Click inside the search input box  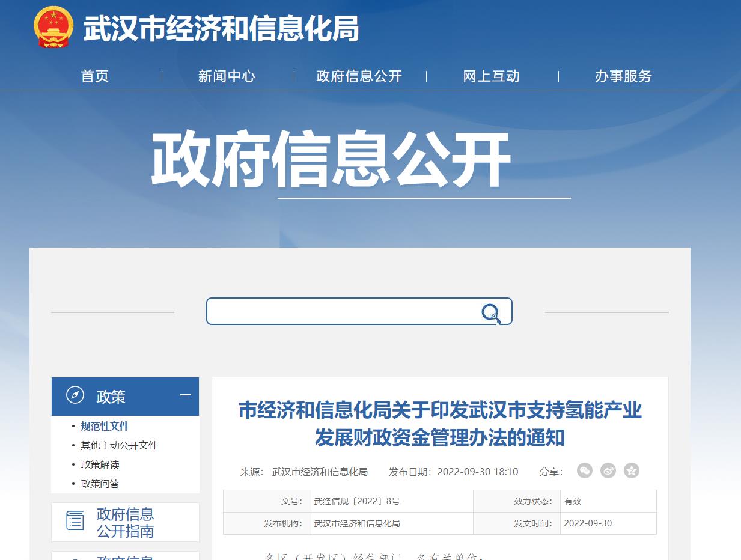pos(343,311)
